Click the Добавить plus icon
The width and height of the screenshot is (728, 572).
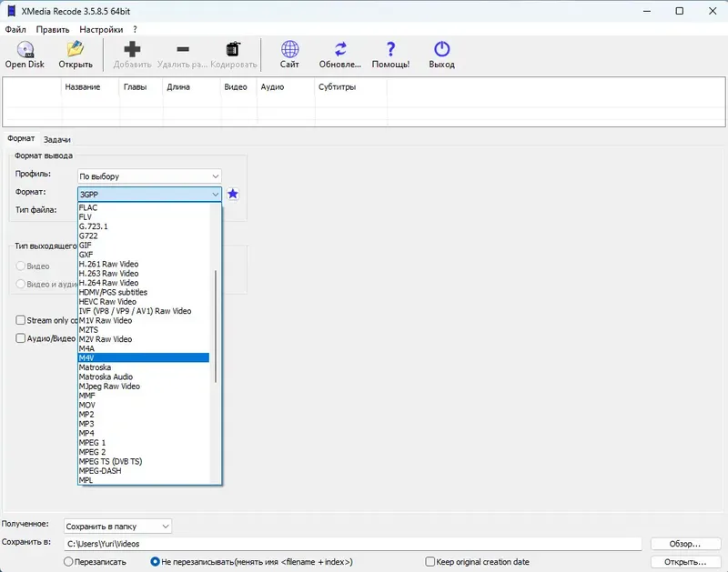(x=132, y=49)
